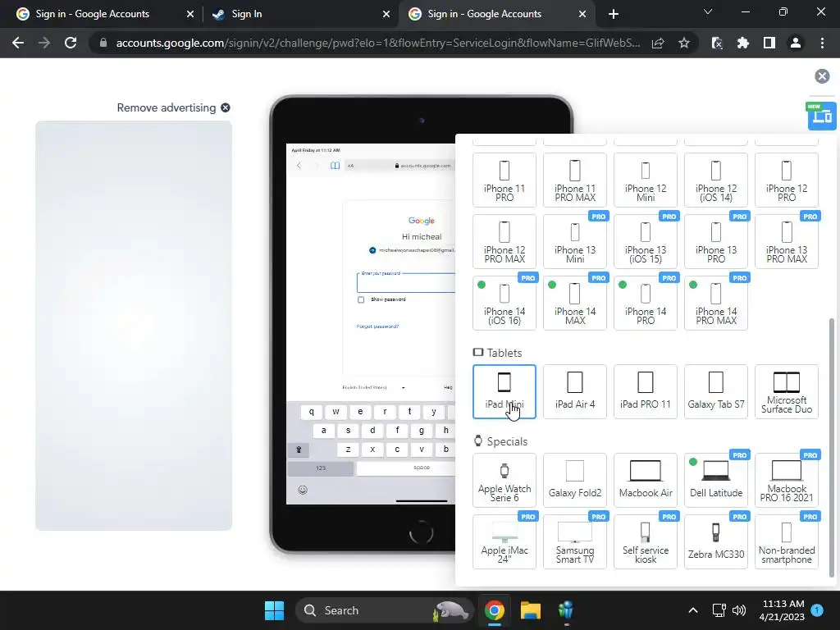
Task: Select the iPad Mini tablet
Action: coord(504,391)
